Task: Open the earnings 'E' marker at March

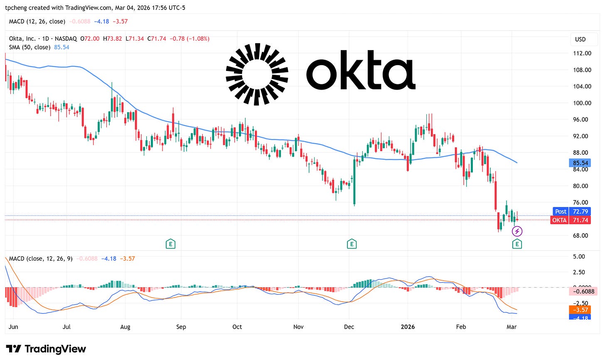Action: (517, 244)
